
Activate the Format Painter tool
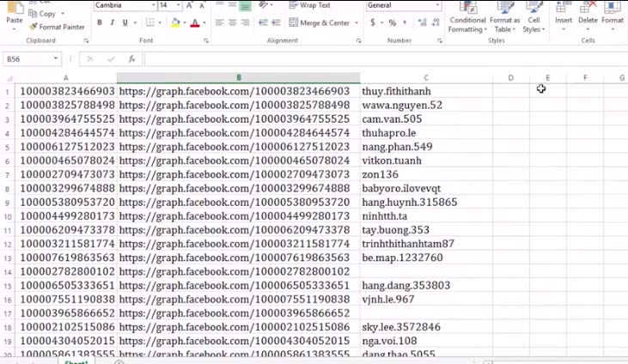coord(57,27)
